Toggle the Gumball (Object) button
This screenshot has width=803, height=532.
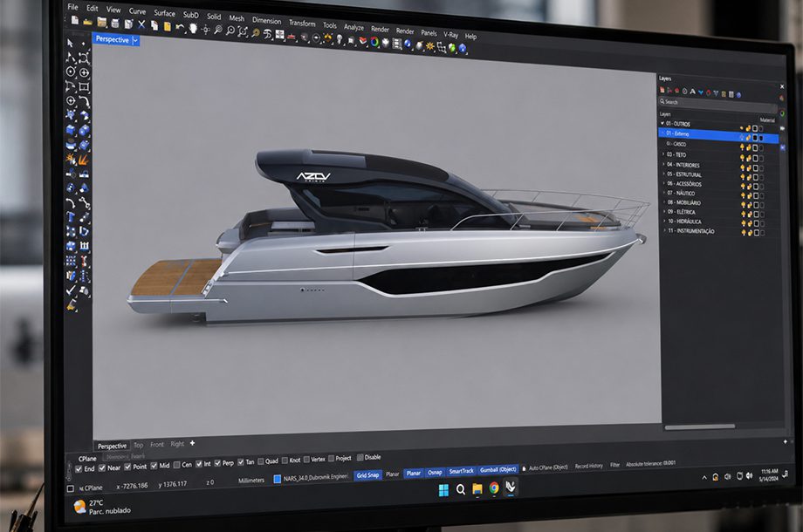498,469
